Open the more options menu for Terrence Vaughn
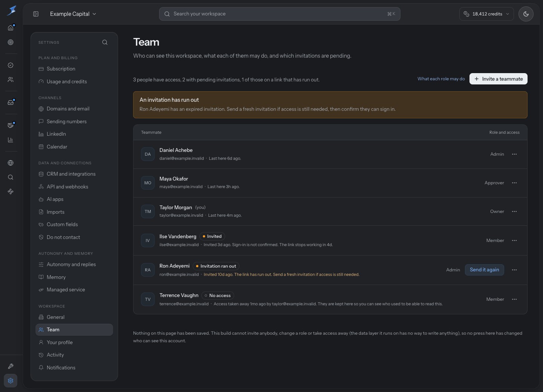This screenshot has width=543, height=392. click(514, 299)
